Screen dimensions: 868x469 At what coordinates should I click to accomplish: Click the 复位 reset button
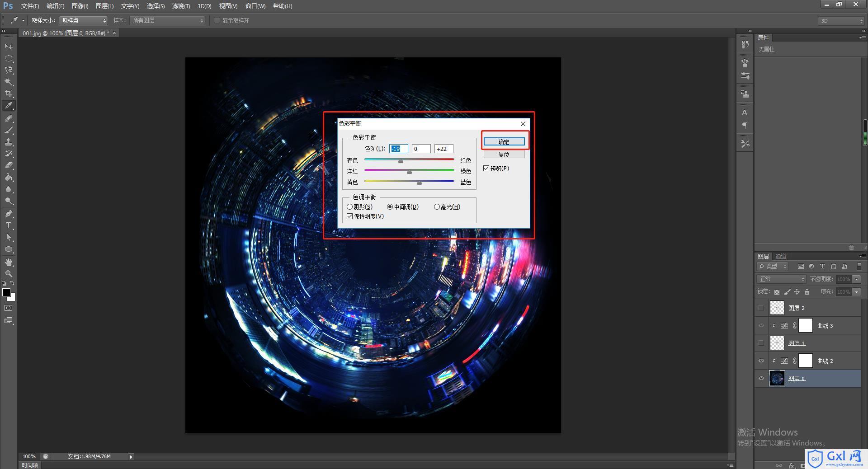click(x=504, y=155)
